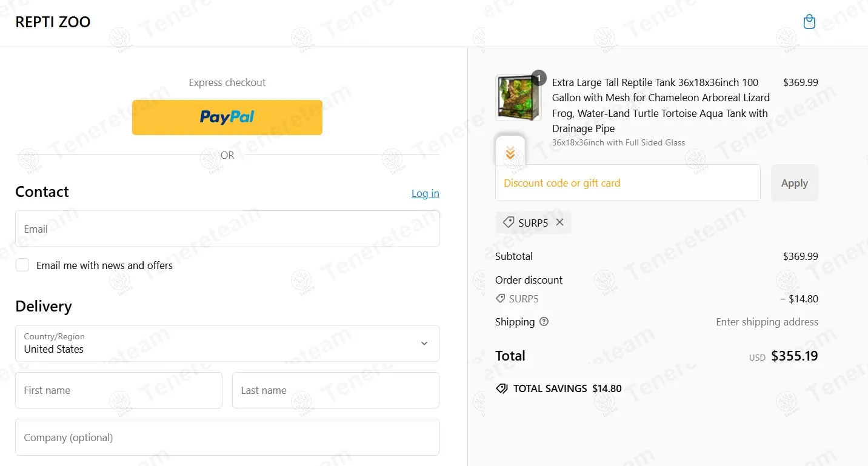Focus the Email input field
The width and height of the screenshot is (868, 466).
[x=227, y=228]
